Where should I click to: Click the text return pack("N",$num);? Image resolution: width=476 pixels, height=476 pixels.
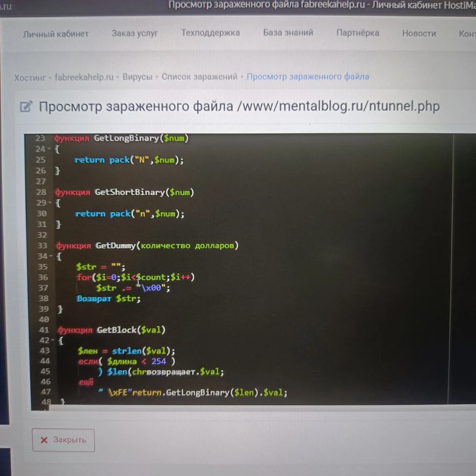[129, 160]
